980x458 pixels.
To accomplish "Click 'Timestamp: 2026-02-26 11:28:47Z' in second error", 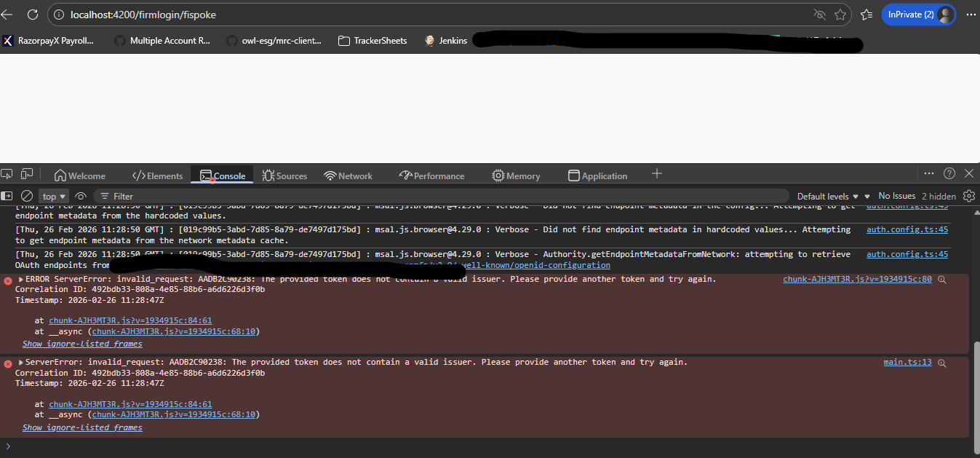I will coord(90,383).
